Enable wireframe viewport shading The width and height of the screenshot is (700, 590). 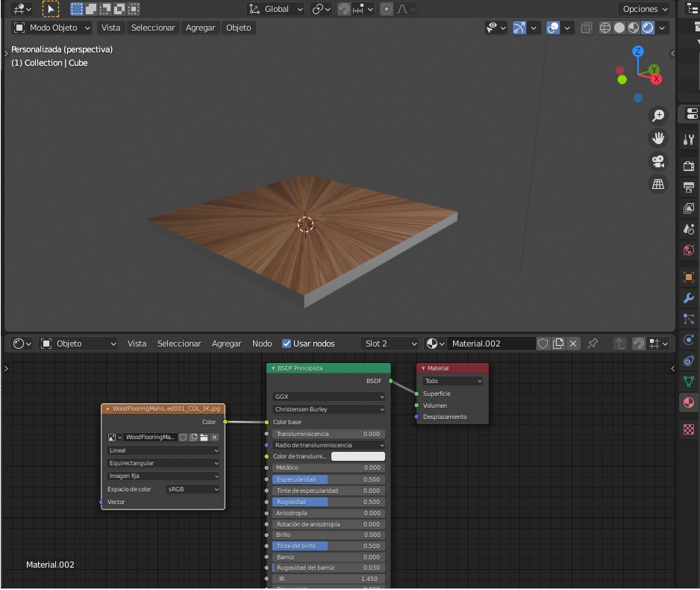[605, 28]
